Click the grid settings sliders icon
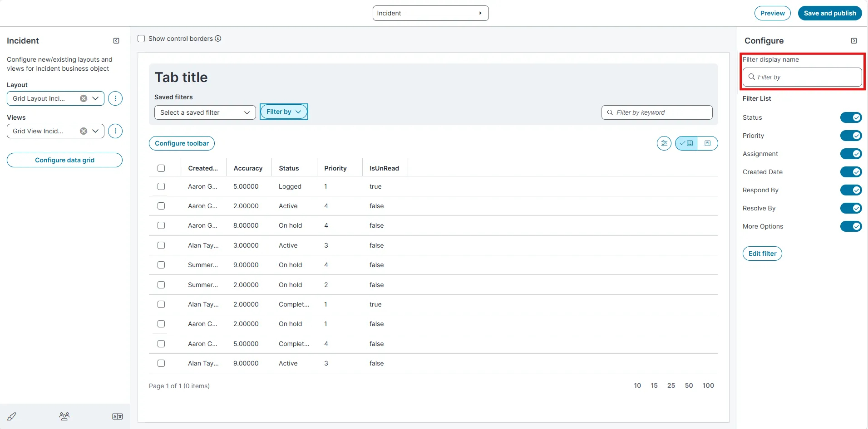 pos(664,143)
